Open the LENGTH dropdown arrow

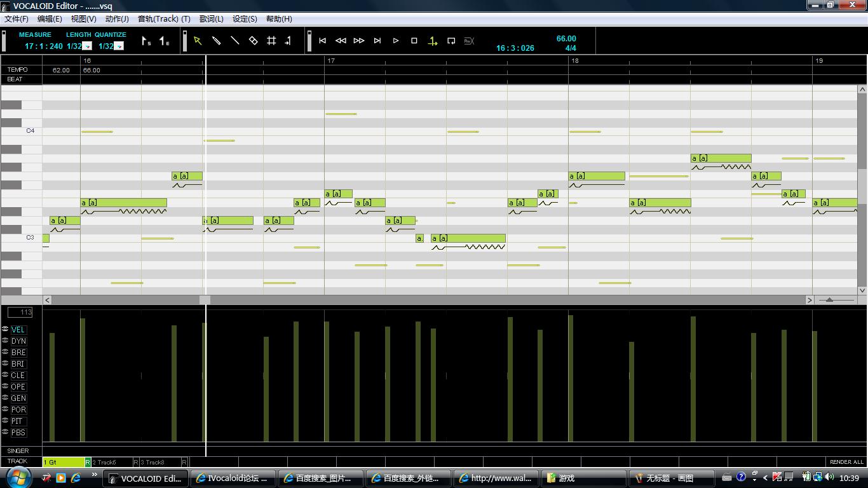click(88, 46)
